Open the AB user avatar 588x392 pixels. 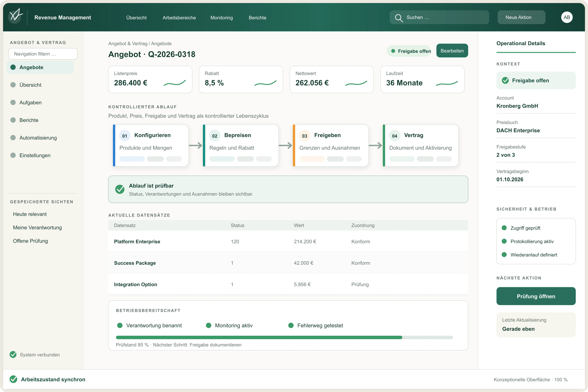[x=567, y=17]
